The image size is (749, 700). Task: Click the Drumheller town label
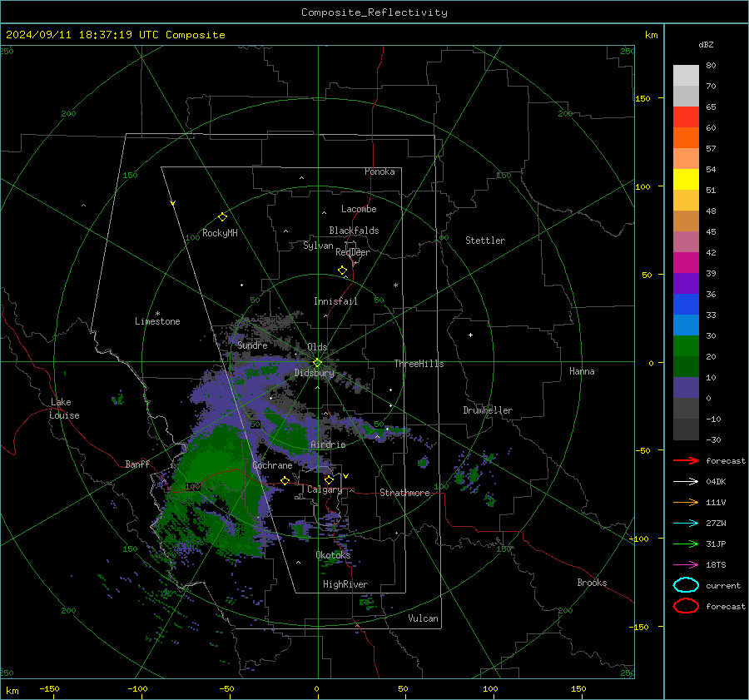488,410
